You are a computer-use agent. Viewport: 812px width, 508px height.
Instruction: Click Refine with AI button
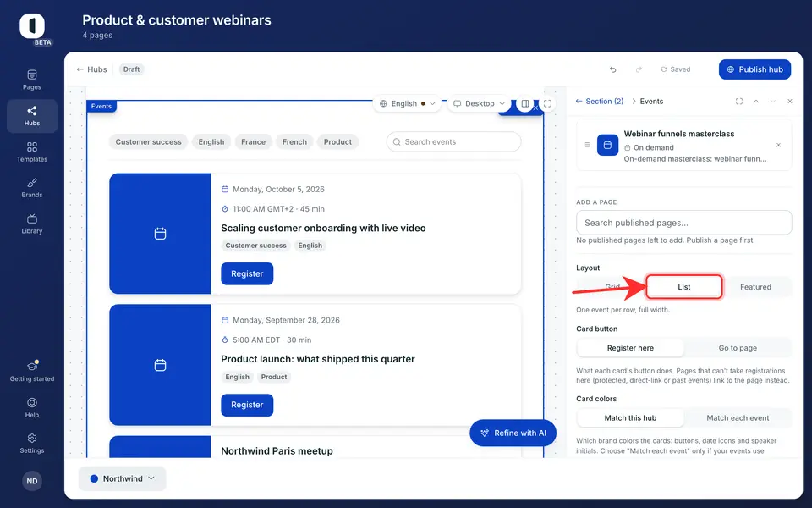click(x=513, y=433)
